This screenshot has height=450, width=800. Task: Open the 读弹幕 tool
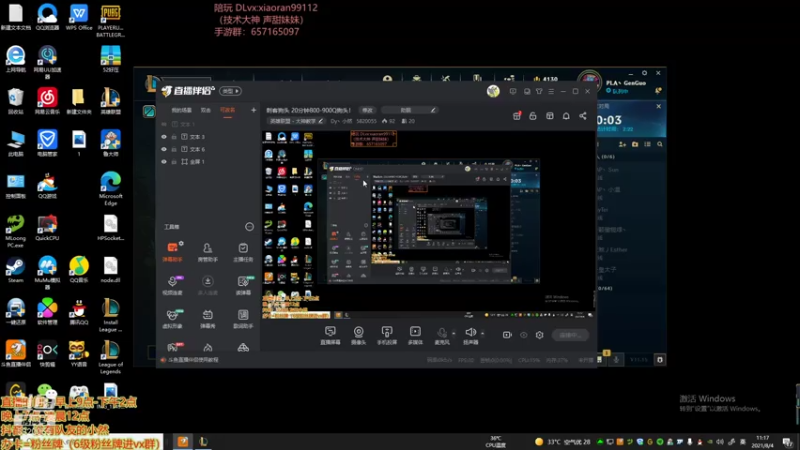click(x=243, y=285)
